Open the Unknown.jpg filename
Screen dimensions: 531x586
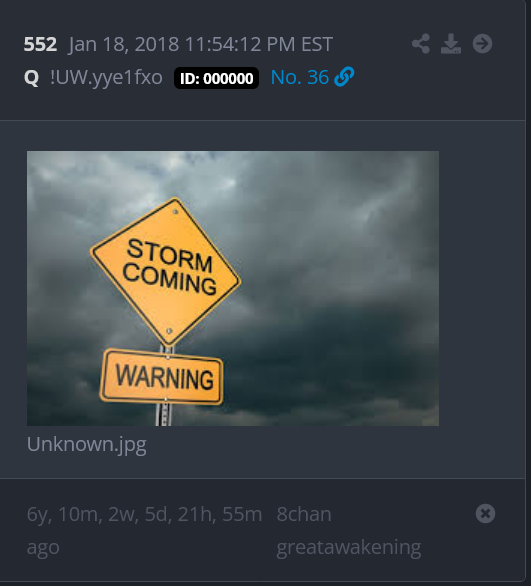pyautogui.click(x=87, y=445)
